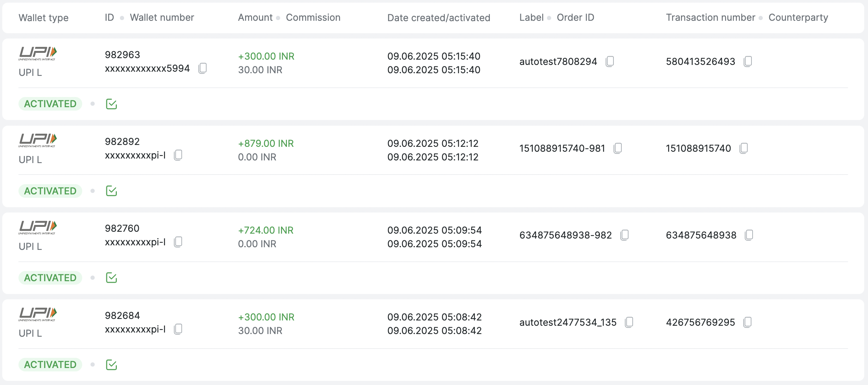
Task: Copy transaction number 151088915740
Action: [x=744, y=148]
